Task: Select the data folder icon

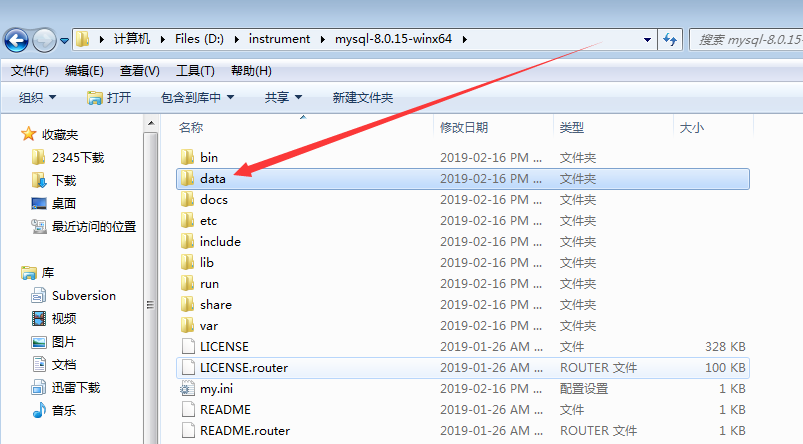Action: point(187,178)
